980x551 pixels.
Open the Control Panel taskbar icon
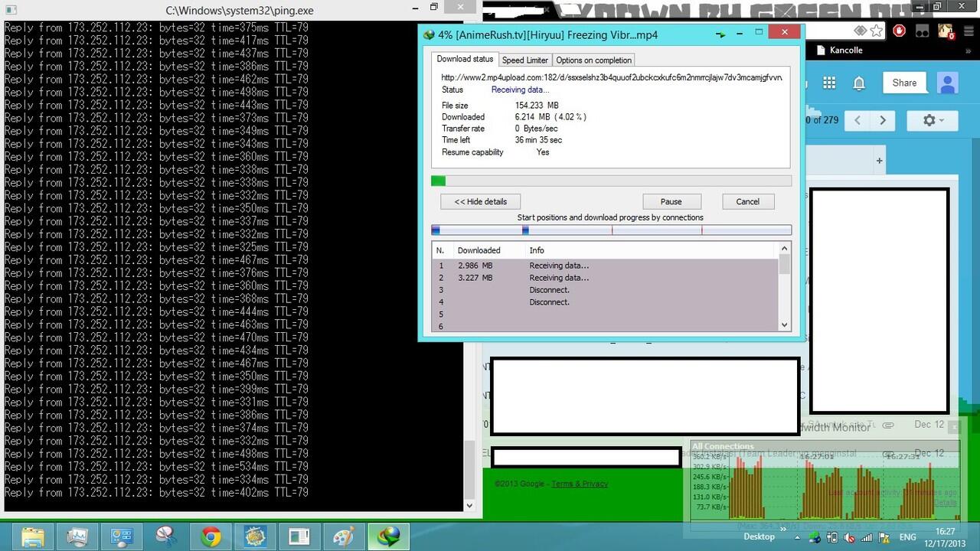(x=122, y=537)
